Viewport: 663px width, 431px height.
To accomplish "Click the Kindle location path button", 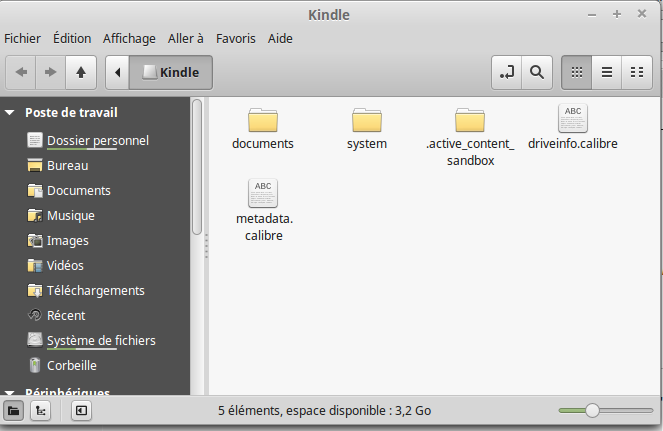I will pos(171,72).
